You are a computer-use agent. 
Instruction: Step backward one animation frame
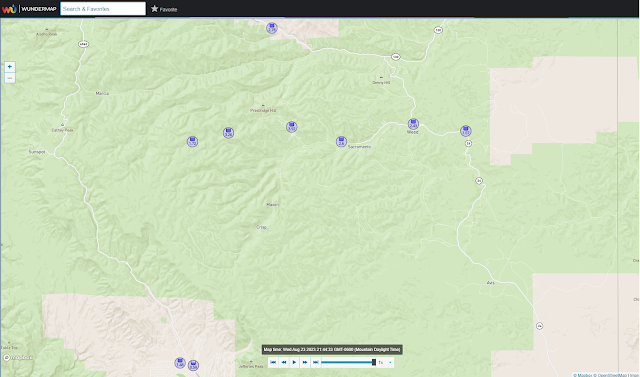pyautogui.click(x=284, y=362)
